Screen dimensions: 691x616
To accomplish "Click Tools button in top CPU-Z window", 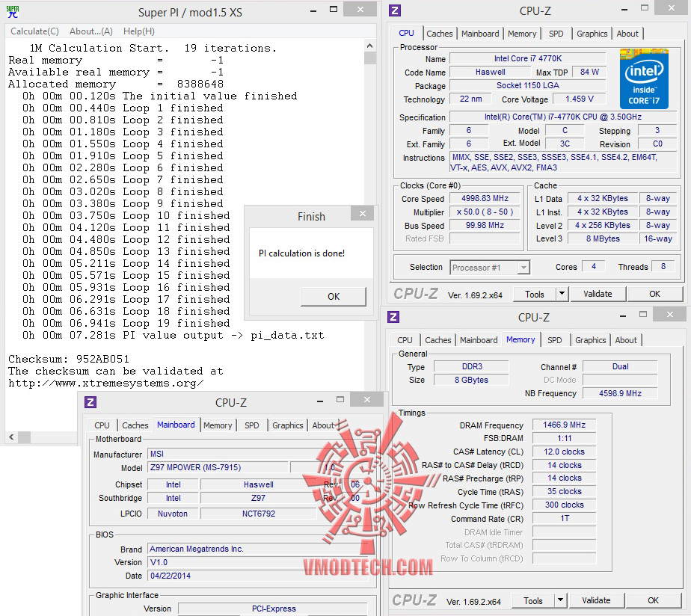I will (534, 294).
